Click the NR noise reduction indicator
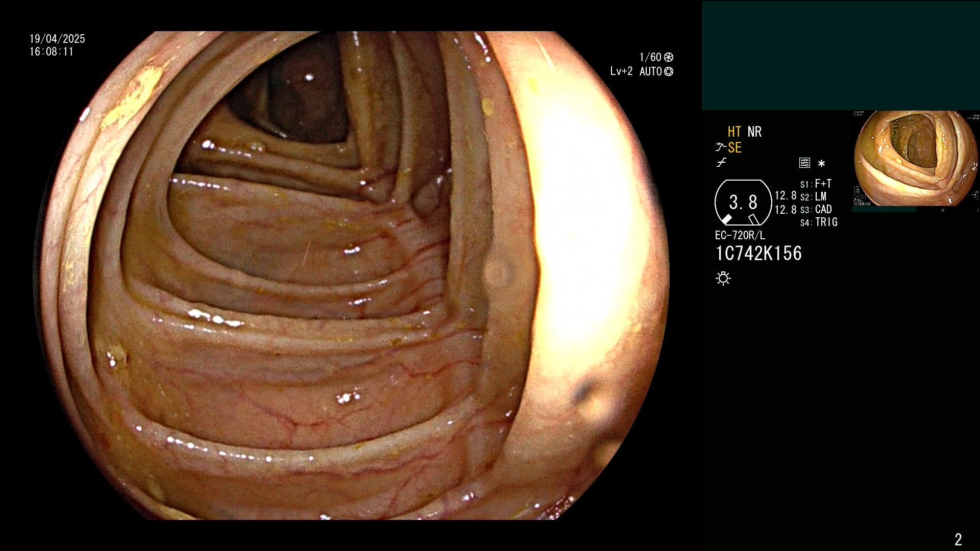980x551 pixels. (x=754, y=132)
